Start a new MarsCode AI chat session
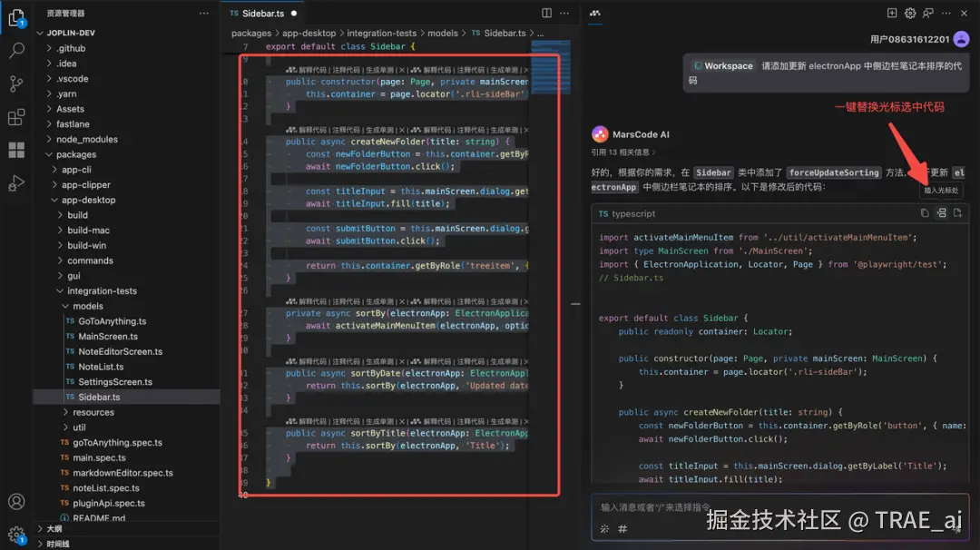This screenshot has height=550, width=980. tap(892, 13)
